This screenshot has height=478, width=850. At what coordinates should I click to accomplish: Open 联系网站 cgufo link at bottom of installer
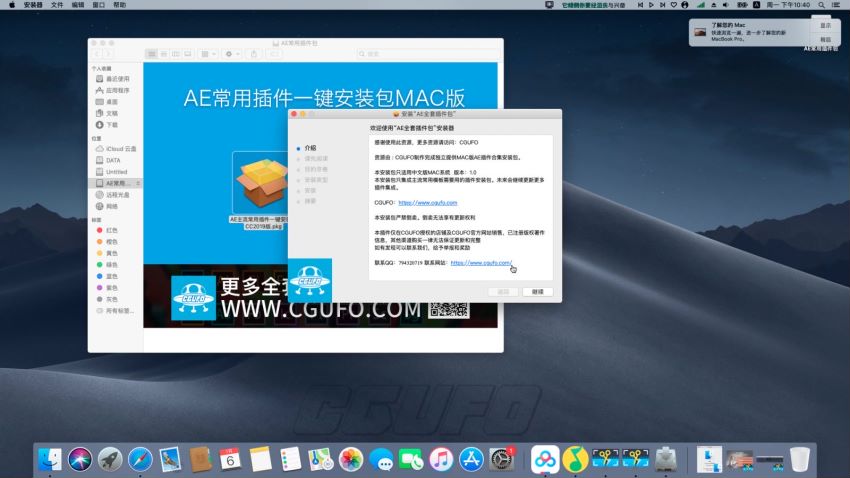[481, 263]
